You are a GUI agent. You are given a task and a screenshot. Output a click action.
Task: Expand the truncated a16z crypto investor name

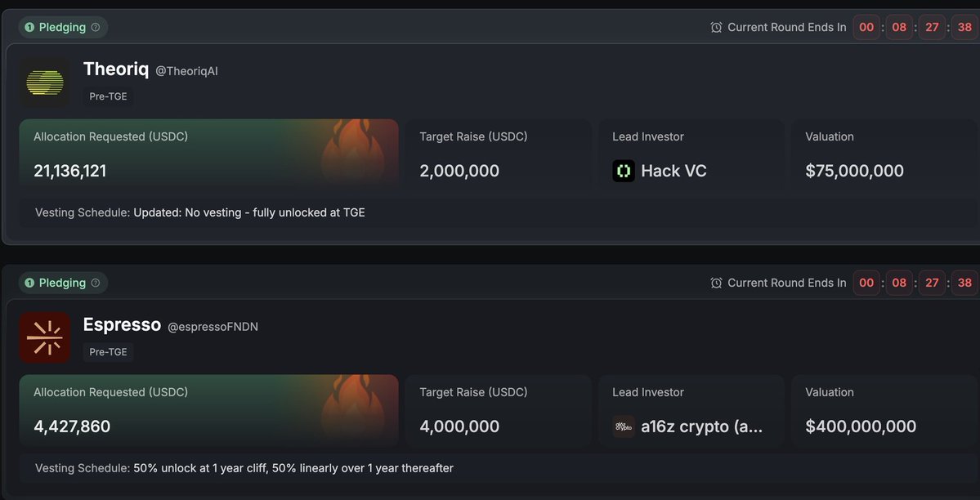click(x=702, y=426)
